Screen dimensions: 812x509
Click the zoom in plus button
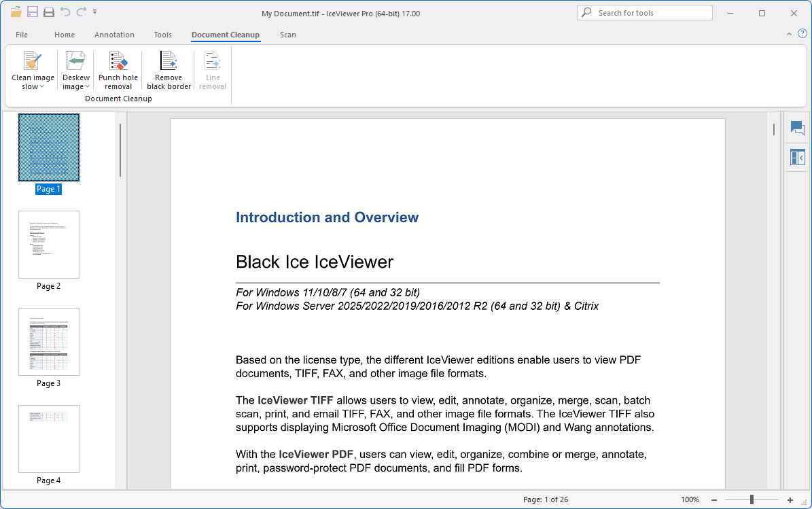pyautogui.click(x=790, y=499)
